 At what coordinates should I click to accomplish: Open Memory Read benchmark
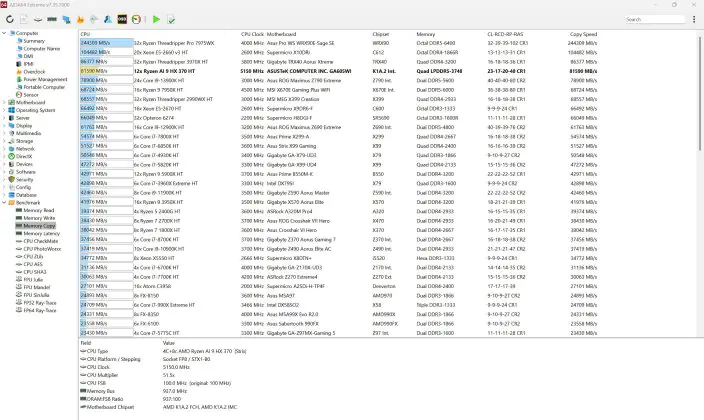tap(39, 210)
